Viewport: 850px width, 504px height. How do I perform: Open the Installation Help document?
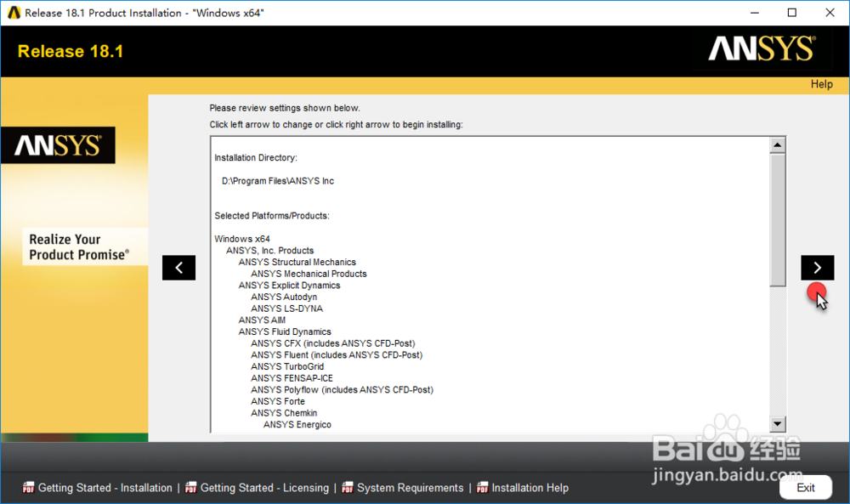tap(530, 488)
